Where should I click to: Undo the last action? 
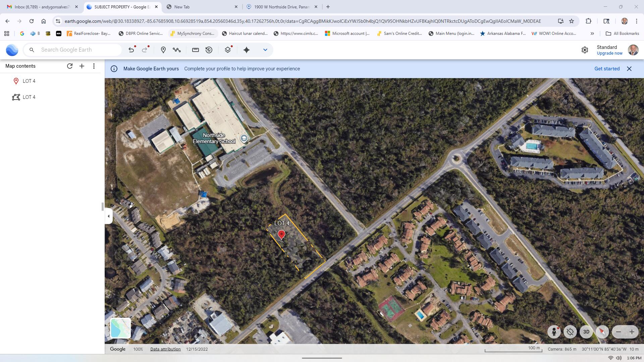click(x=131, y=50)
